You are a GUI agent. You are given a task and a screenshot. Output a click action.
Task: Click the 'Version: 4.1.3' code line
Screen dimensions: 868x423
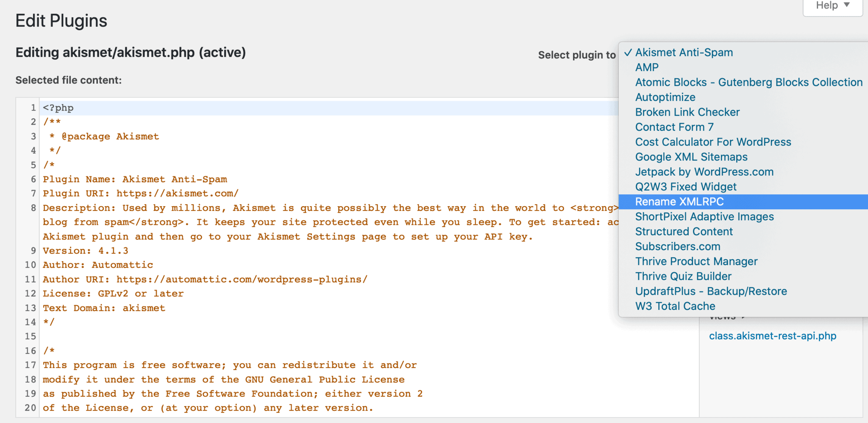(x=86, y=251)
